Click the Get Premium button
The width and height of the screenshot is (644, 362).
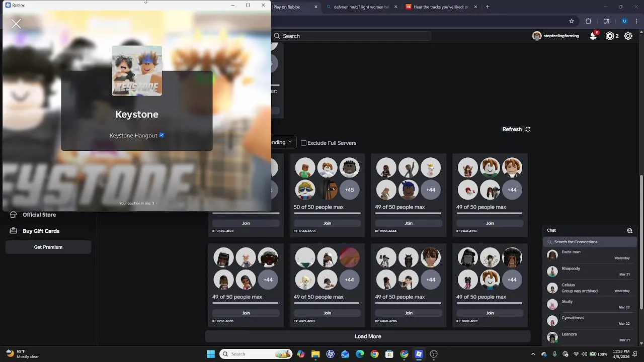[x=48, y=247]
